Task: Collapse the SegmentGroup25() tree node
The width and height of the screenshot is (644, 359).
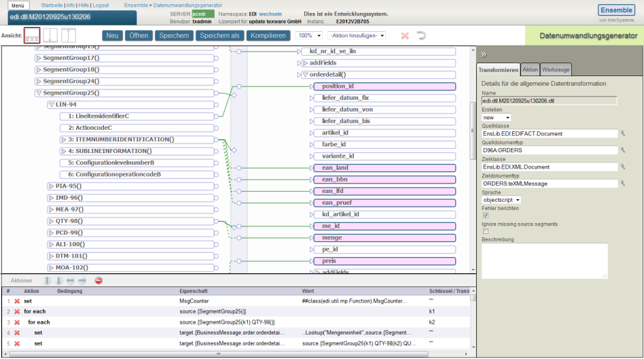Action: [39, 92]
